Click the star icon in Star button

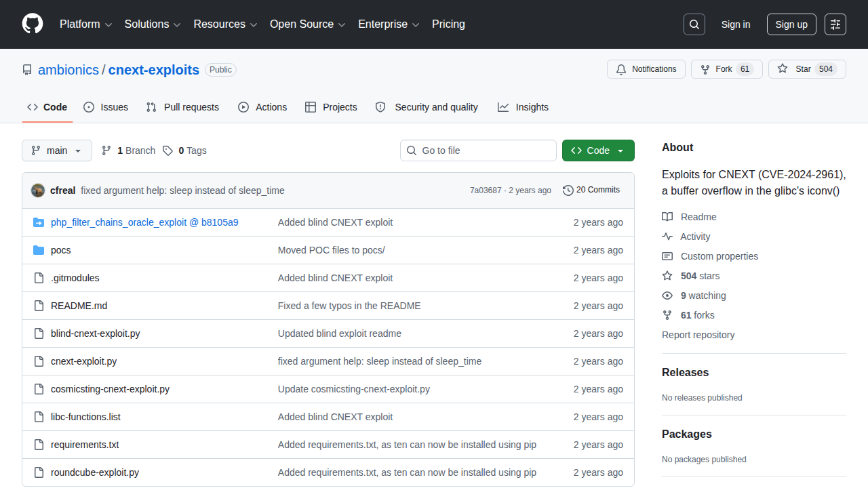pyautogui.click(x=783, y=69)
